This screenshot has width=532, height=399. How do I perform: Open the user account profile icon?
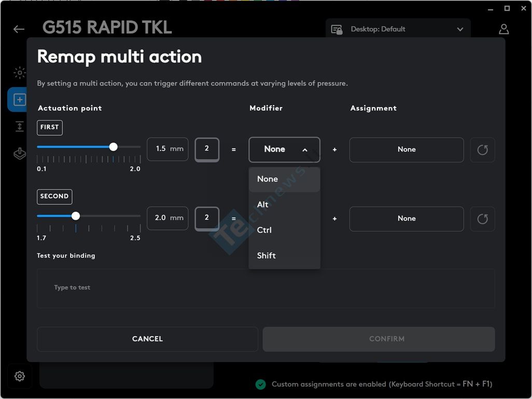[503, 29]
